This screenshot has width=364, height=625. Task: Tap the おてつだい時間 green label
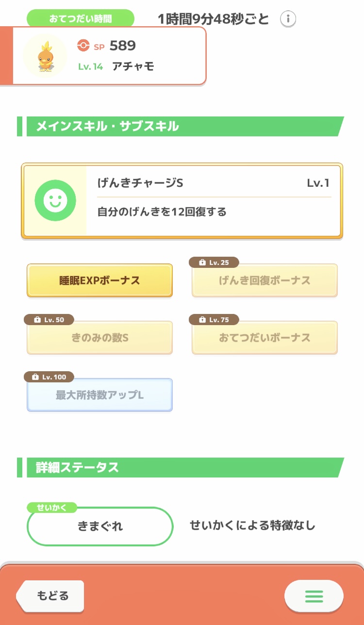pyautogui.click(x=81, y=19)
